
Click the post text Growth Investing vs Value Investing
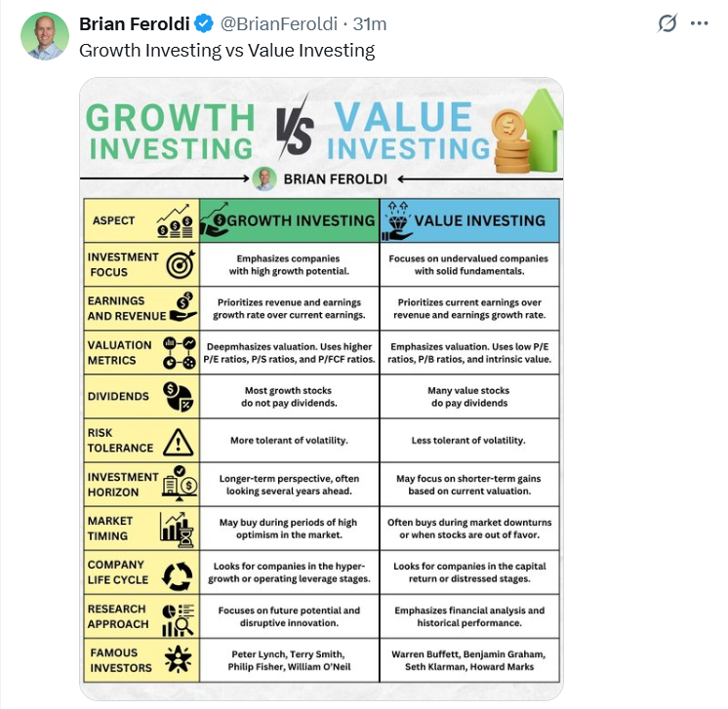click(227, 51)
